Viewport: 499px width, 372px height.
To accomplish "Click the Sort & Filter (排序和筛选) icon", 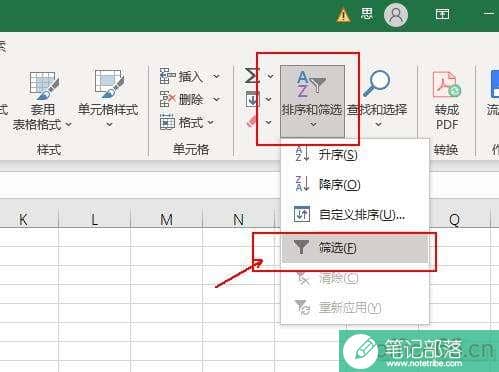I will coord(311,84).
